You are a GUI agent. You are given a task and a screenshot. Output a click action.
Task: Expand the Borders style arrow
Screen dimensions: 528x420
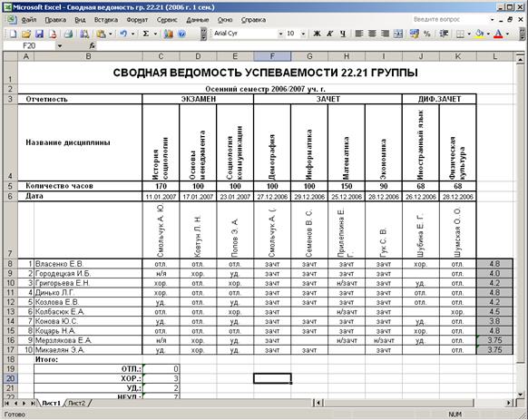pyautogui.click(x=469, y=34)
